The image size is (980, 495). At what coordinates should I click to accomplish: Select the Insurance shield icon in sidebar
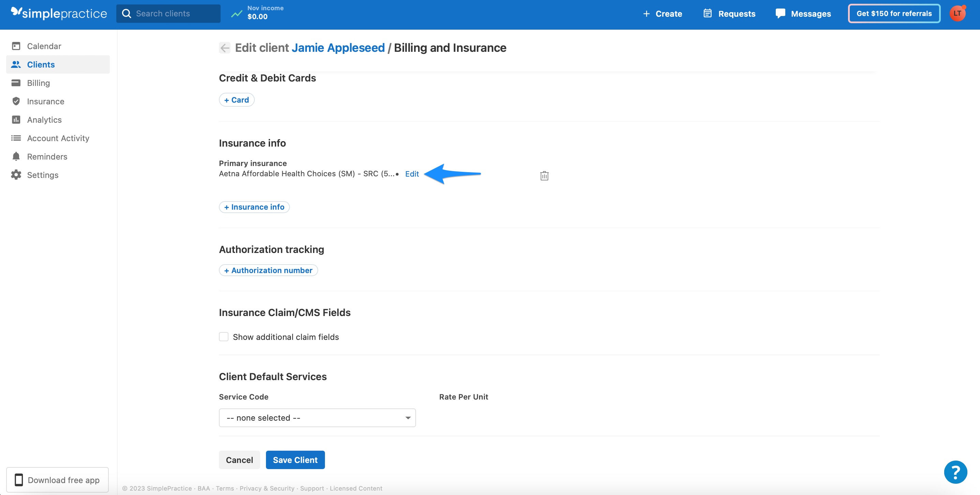coord(16,101)
